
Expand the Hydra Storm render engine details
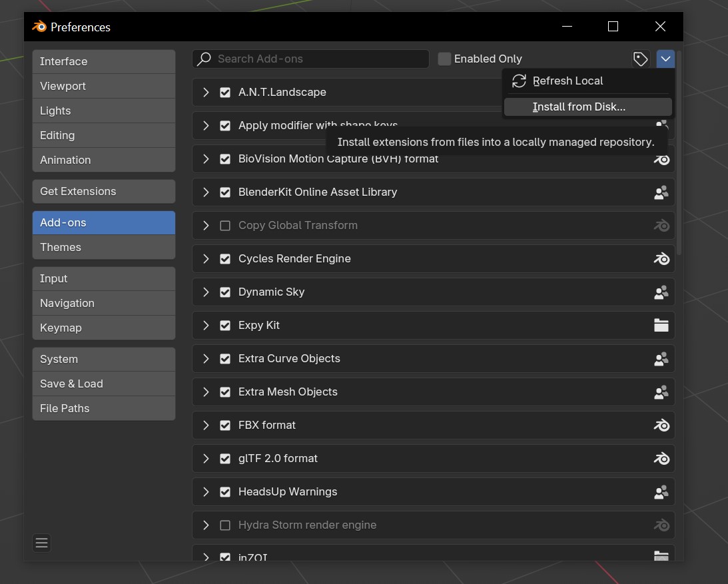[x=206, y=525]
